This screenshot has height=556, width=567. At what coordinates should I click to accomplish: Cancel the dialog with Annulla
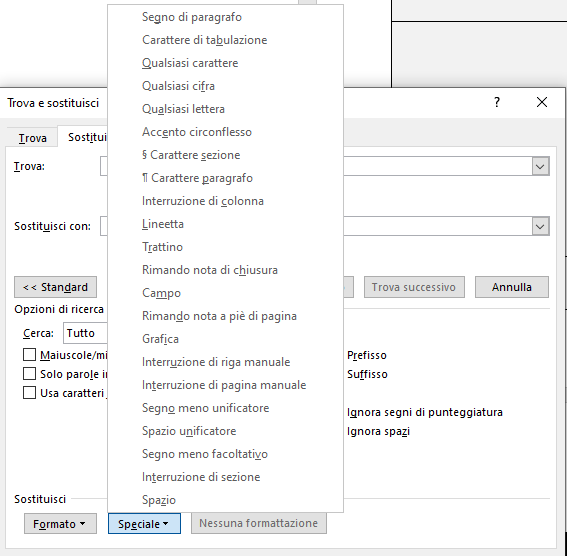click(512, 287)
